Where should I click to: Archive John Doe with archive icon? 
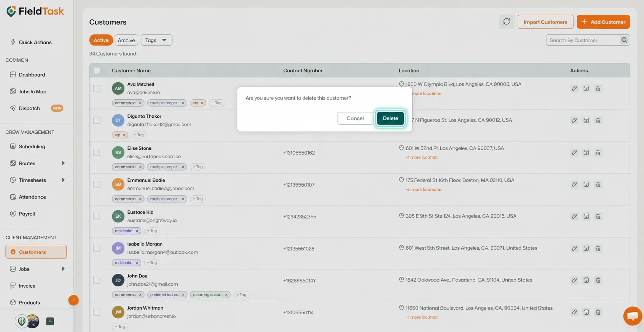click(x=586, y=280)
